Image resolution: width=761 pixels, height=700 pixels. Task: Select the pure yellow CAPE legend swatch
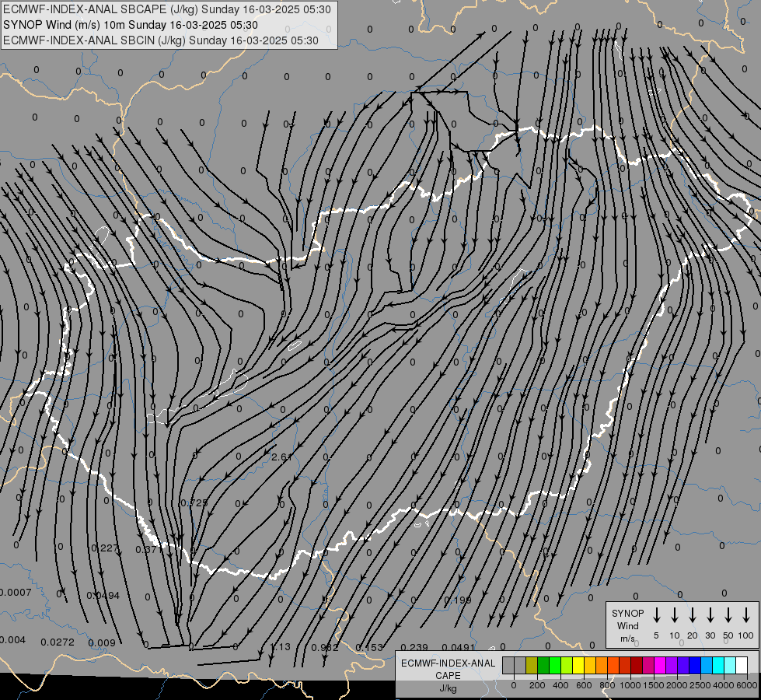click(578, 665)
